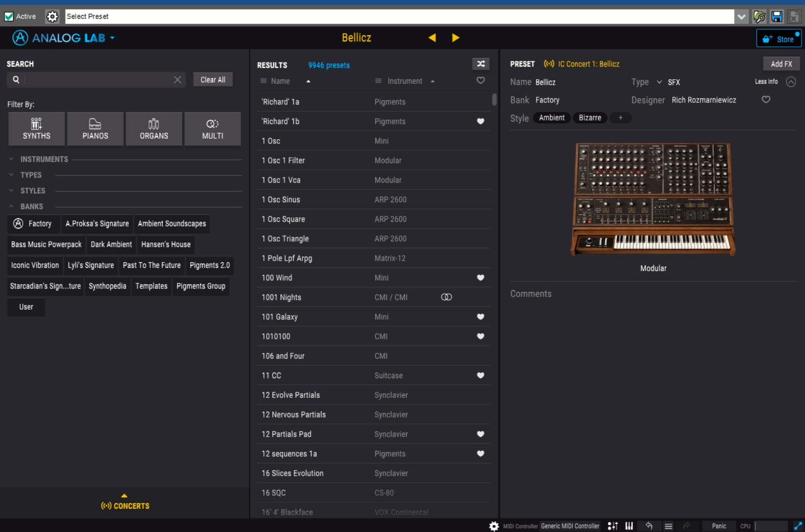
Task: Unlike the 12 sequences 1a preset
Action: [x=481, y=453]
